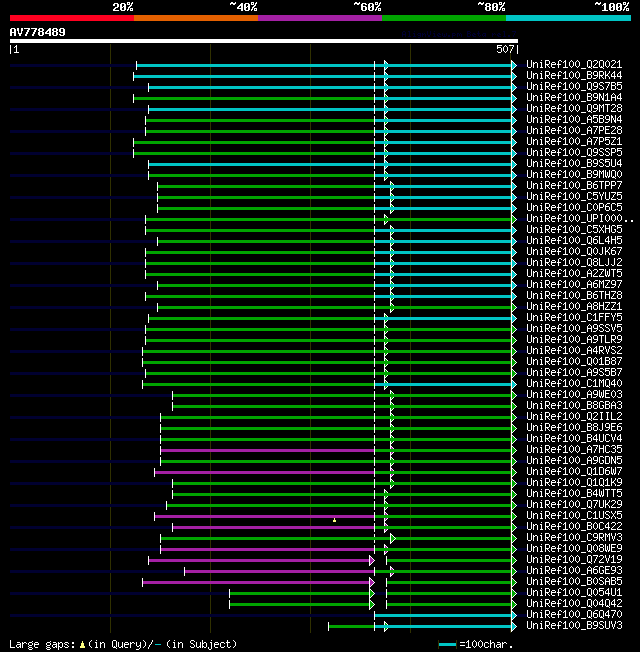Open subject UniRef100_Q8LJJ2
The image size is (640, 652).
574,262
